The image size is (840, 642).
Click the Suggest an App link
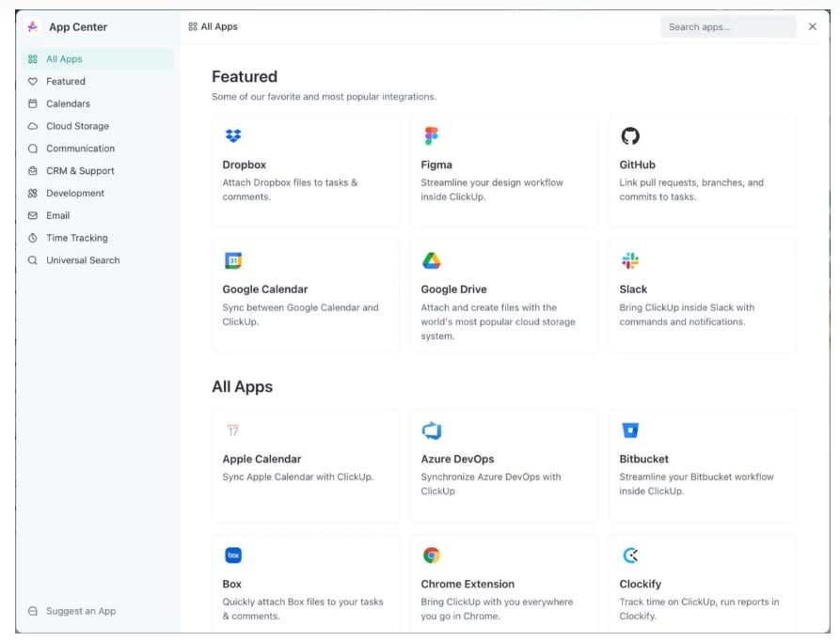(x=81, y=612)
